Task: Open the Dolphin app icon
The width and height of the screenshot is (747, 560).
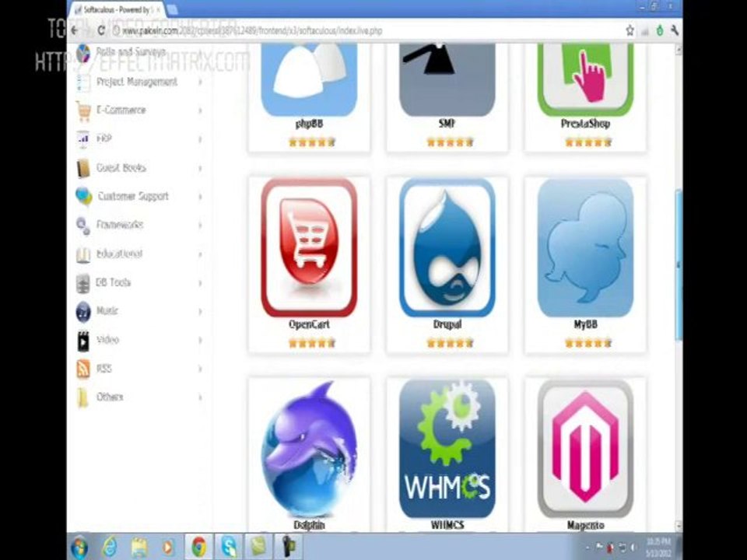Action: pos(309,449)
